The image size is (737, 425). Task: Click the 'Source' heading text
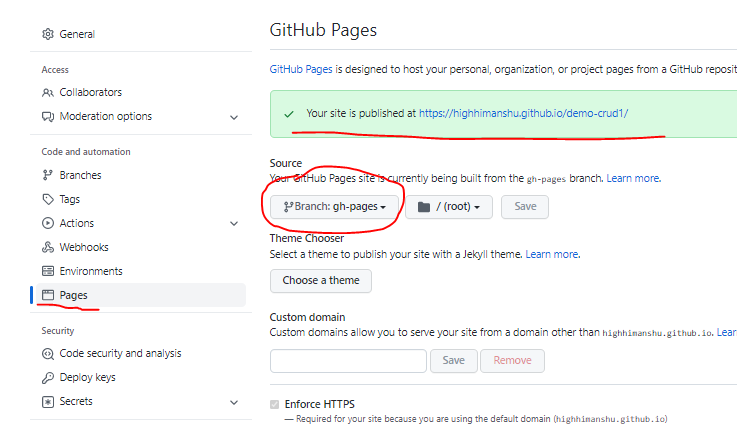286,163
